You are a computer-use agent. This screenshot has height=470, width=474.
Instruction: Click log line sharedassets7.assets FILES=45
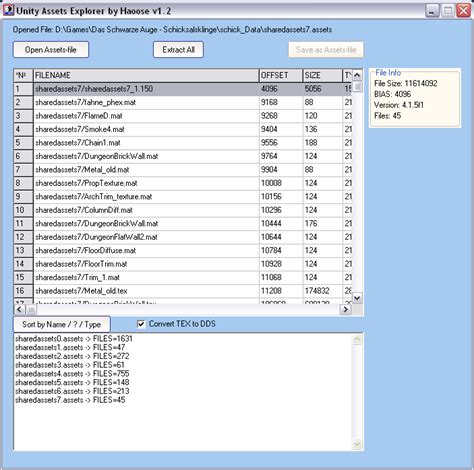click(x=70, y=400)
